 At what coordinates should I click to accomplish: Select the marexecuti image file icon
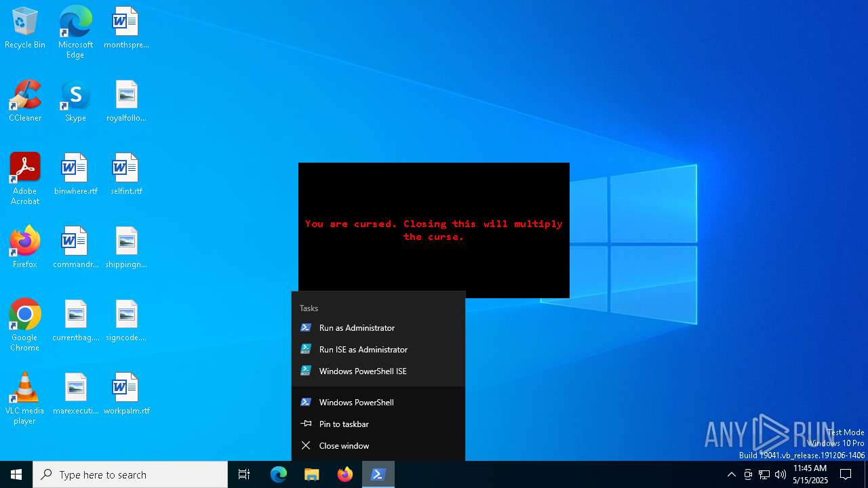pos(75,394)
